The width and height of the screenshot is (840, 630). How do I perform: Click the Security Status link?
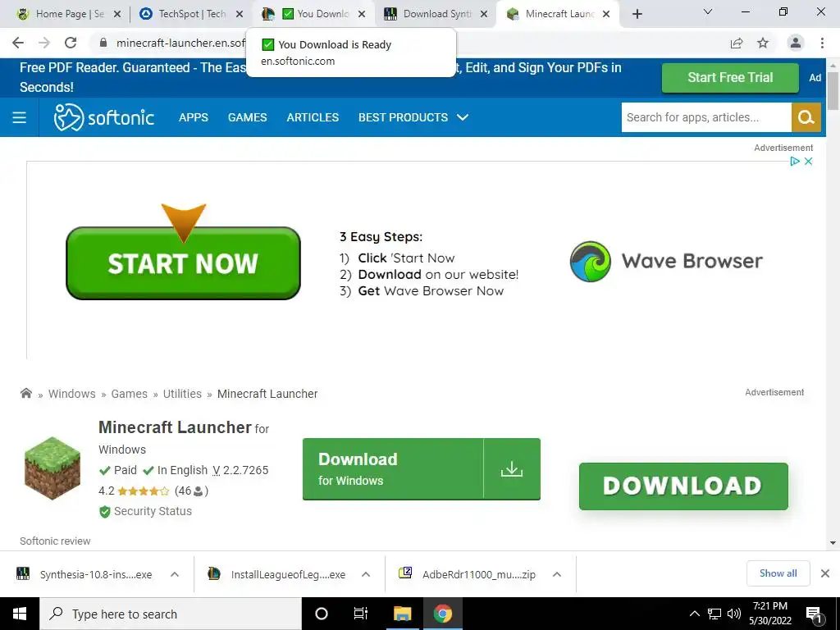click(153, 512)
